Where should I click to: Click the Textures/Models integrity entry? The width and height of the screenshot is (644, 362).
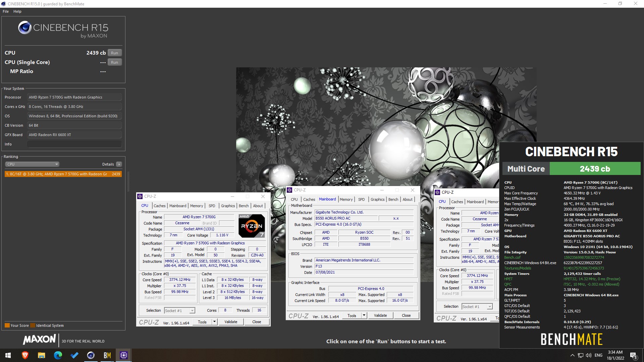click(x=518, y=268)
